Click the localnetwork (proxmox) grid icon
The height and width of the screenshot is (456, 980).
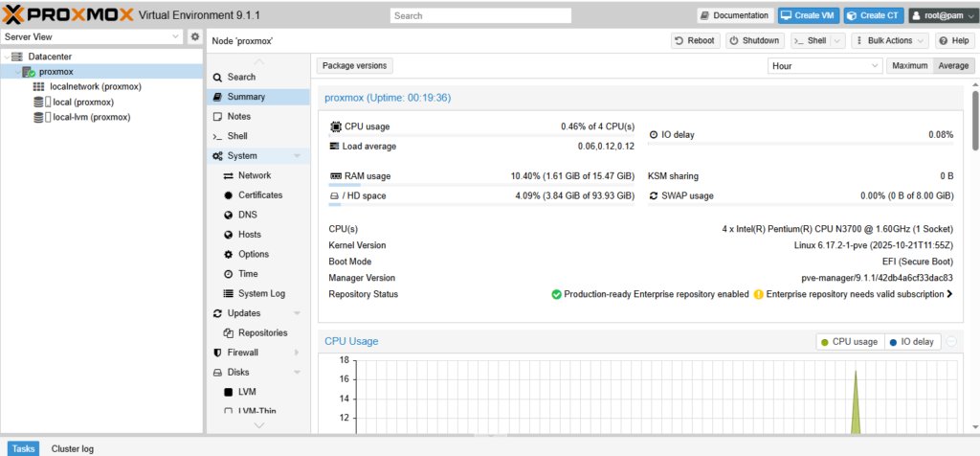coord(39,86)
